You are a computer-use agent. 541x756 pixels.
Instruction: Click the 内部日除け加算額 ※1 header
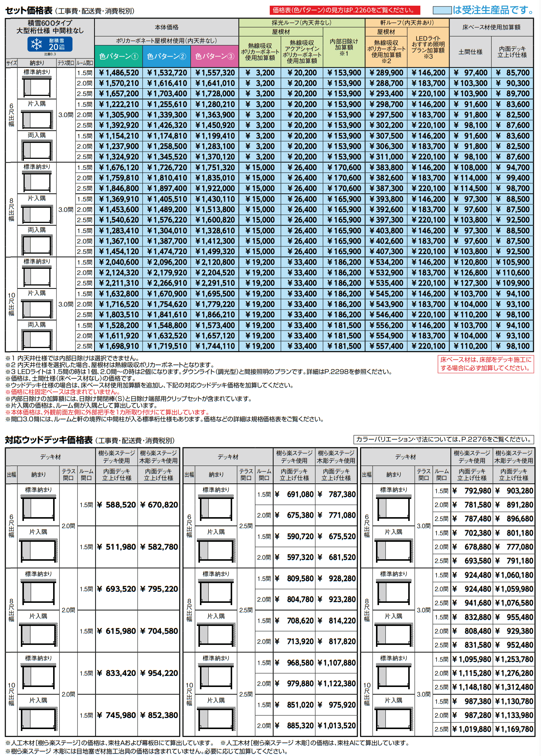click(344, 47)
